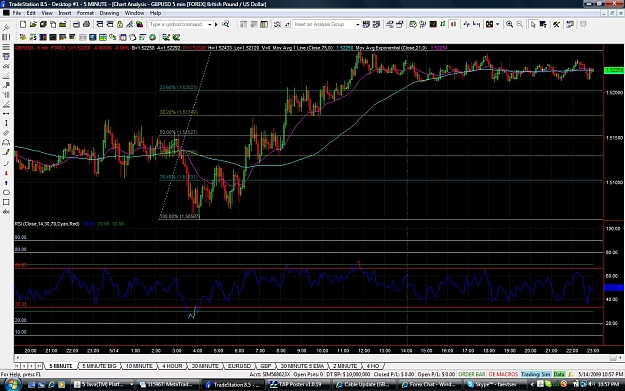Switch to the GBP tab
625x391 pixels.
pyautogui.click(x=265, y=366)
